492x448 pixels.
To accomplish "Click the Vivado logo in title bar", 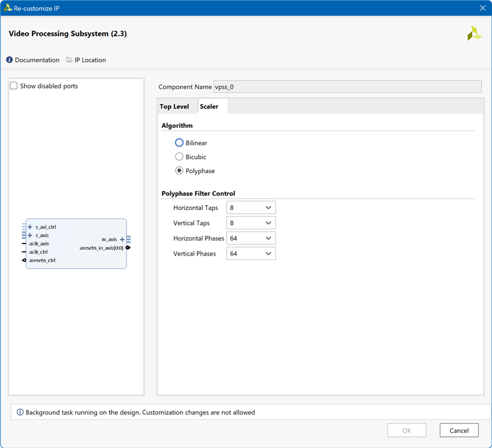I will [x=8, y=8].
